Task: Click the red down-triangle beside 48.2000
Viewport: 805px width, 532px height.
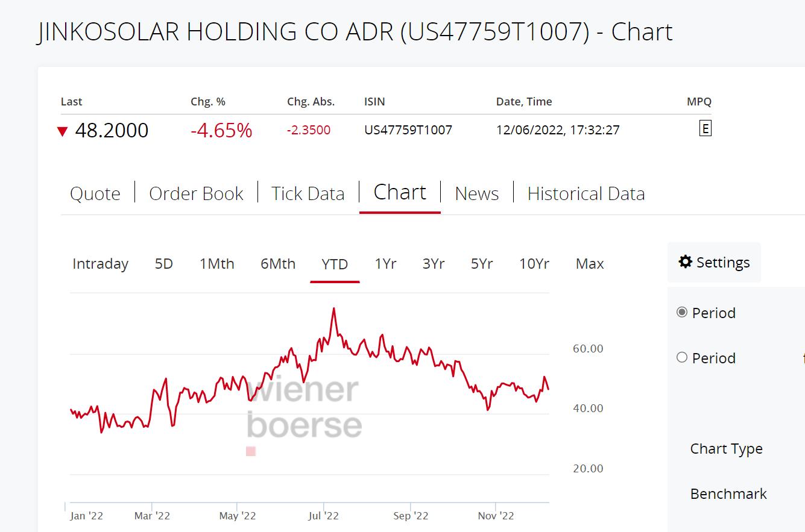Action: (x=62, y=131)
